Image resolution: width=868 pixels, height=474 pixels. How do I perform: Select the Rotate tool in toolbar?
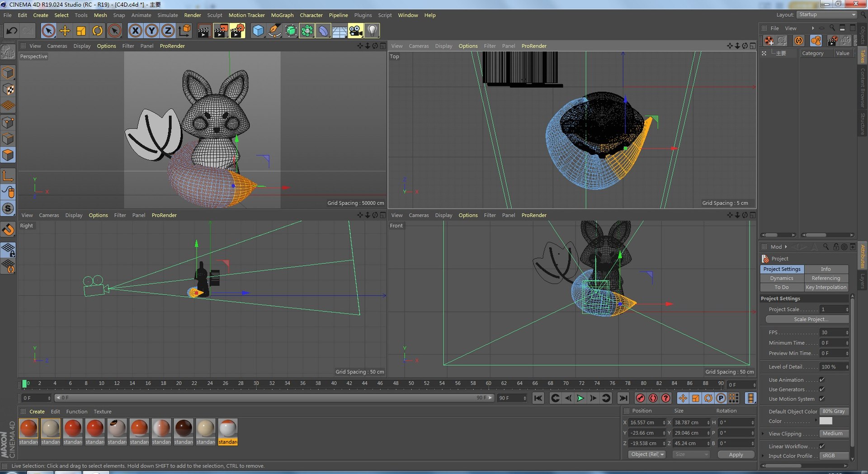pyautogui.click(x=97, y=31)
